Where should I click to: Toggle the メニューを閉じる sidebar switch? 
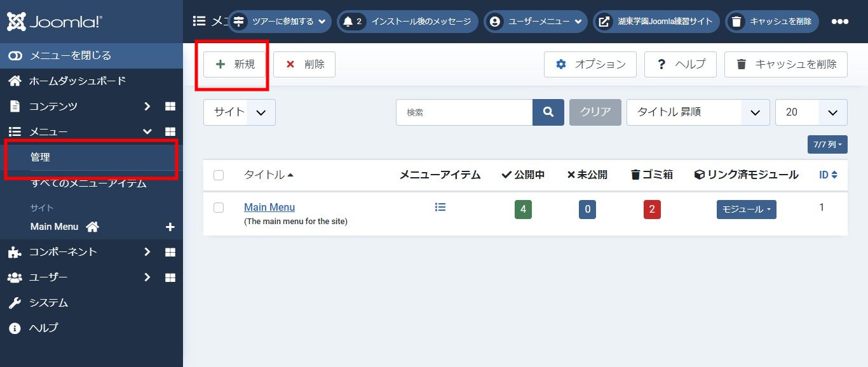pos(15,56)
